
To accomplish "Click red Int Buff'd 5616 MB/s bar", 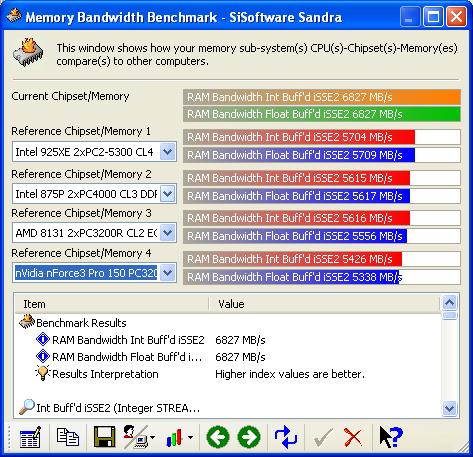I will click(297, 218).
